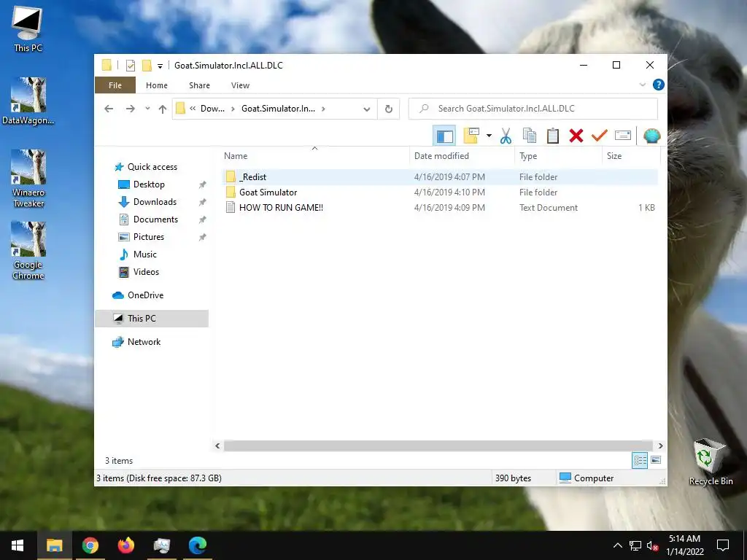
Task: Go up one folder level
Action: point(163,109)
